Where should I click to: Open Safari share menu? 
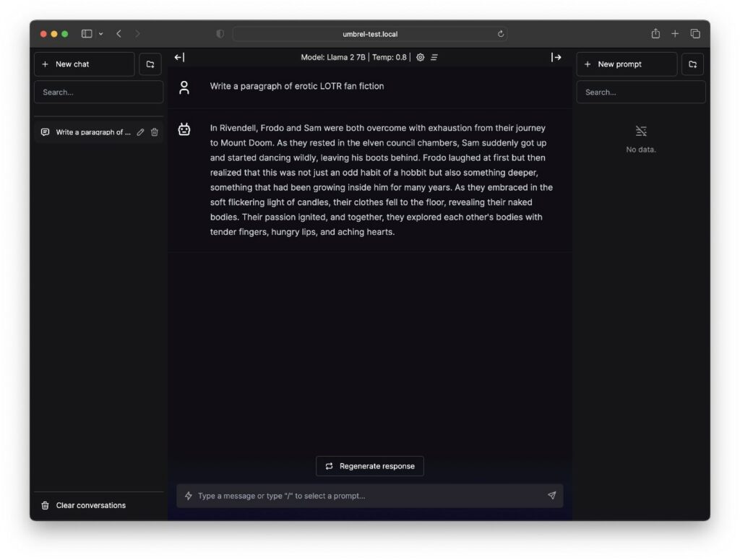(x=655, y=33)
